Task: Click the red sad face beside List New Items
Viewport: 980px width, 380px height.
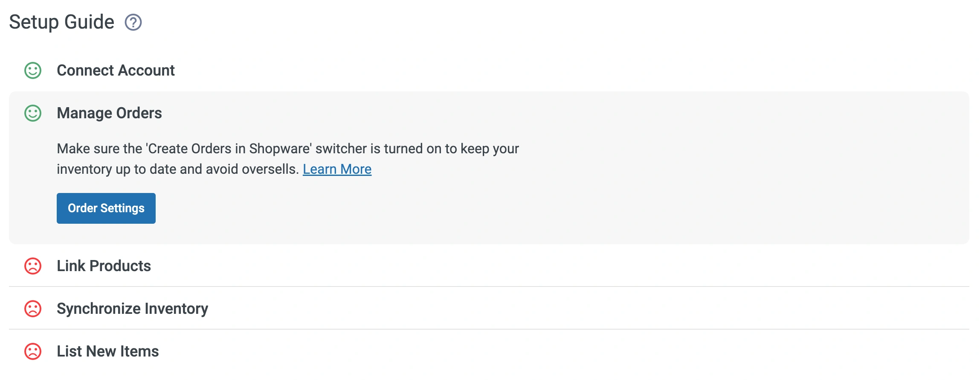Action: click(33, 351)
